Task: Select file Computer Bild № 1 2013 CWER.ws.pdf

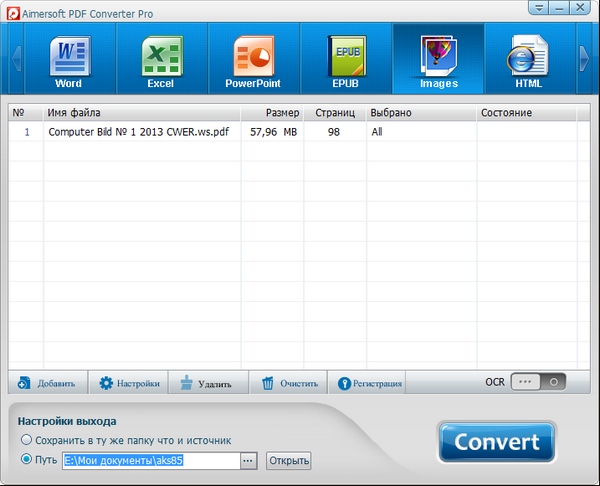Action: point(139,132)
